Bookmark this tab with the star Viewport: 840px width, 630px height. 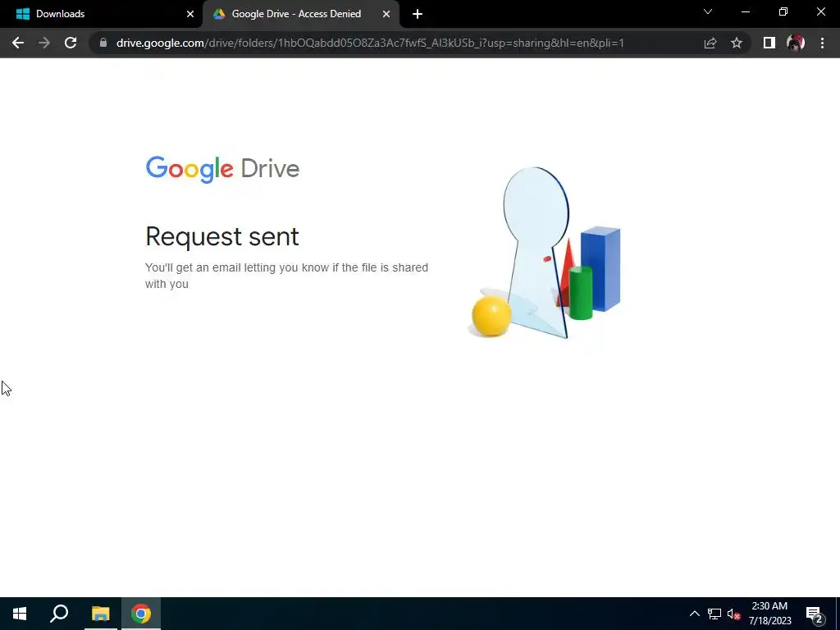737,43
